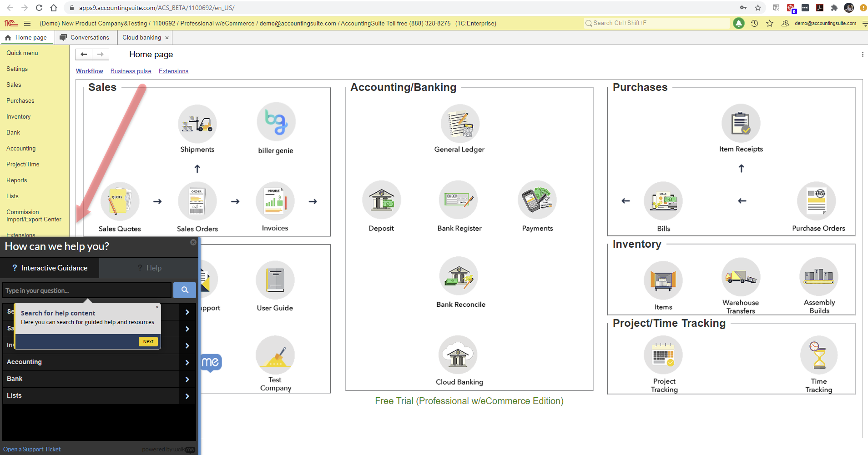Switch to the Conversations tab

(85, 38)
